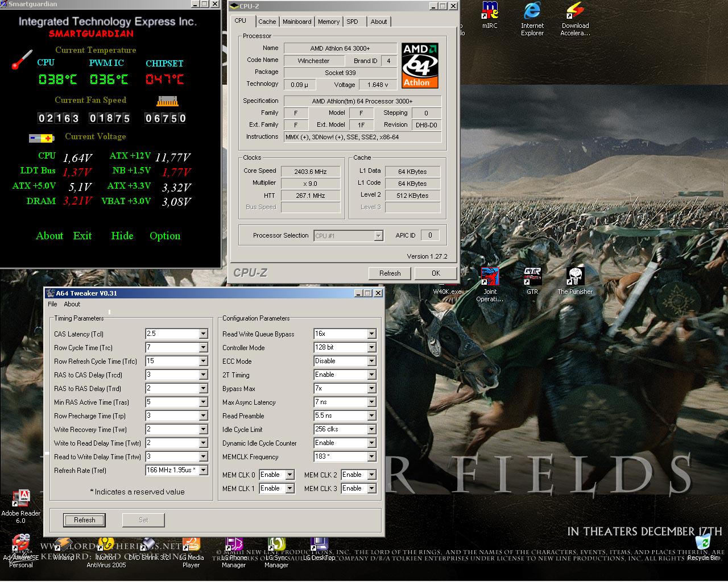
Task: Open the MEMCLK Frequency dropdown
Action: point(371,456)
